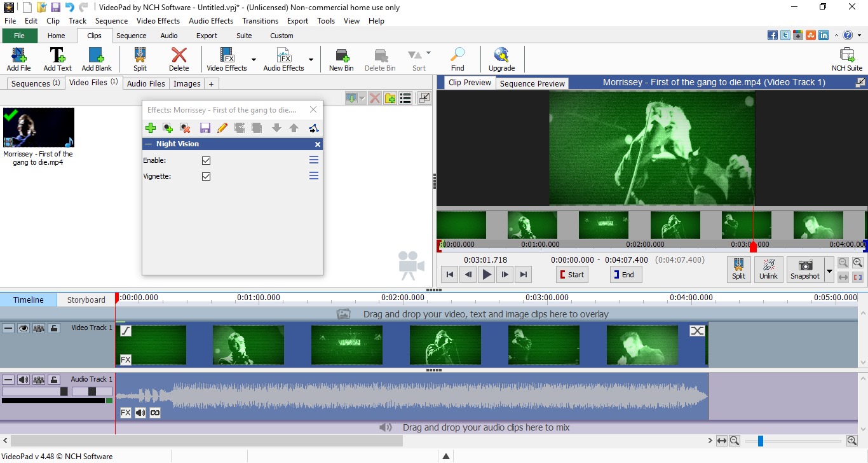Click the Unlink button in preview
Image resolution: width=868 pixels, height=463 pixels.
[x=768, y=269]
